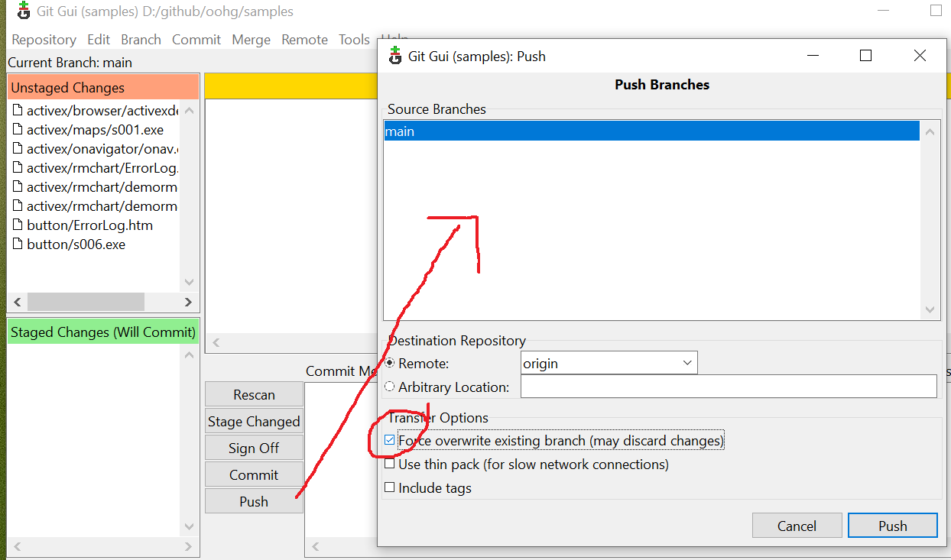
Task: Click Push button in Push dialog
Action: (892, 526)
